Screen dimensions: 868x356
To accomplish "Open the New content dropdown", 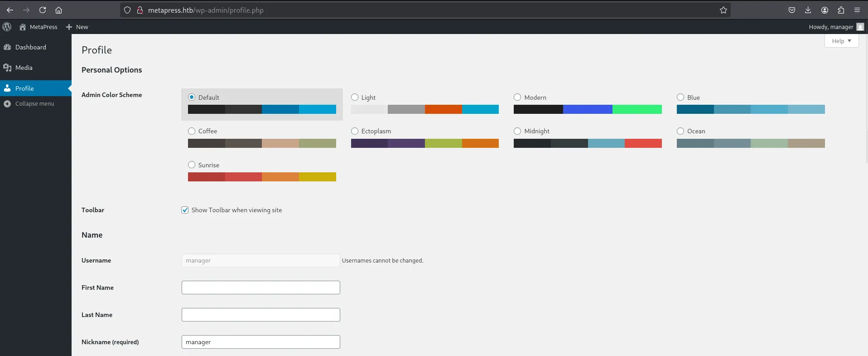I will click(77, 27).
